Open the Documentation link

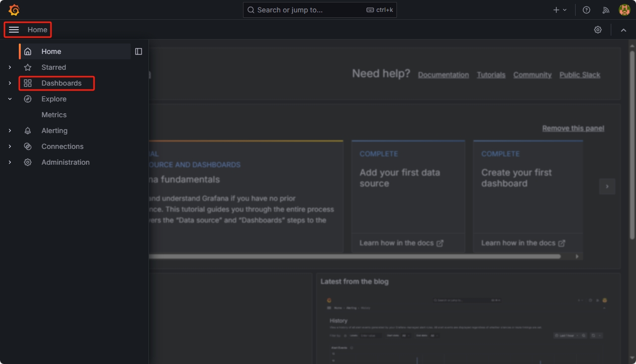point(443,75)
